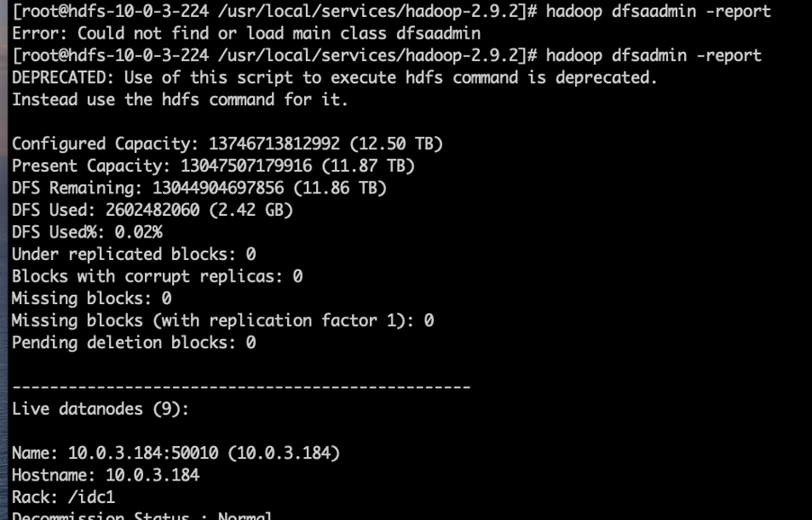The image size is (812, 520).
Task: Click the Present Capacity line
Action: click(213, 166)
